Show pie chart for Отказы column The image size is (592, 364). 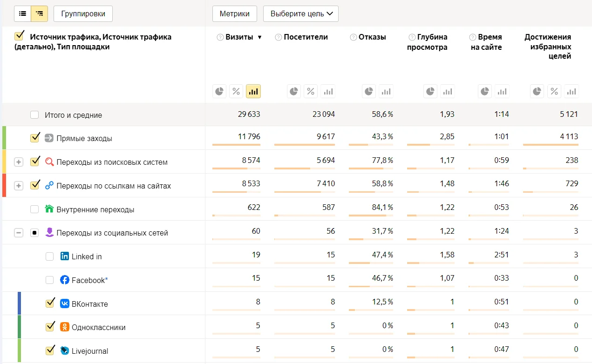coord(369,91)
